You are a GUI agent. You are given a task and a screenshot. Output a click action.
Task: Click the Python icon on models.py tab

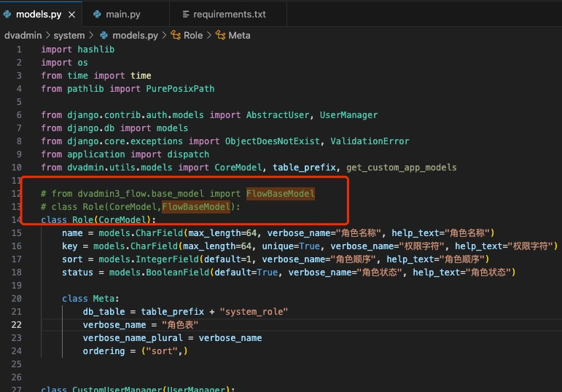coord(7,15)
